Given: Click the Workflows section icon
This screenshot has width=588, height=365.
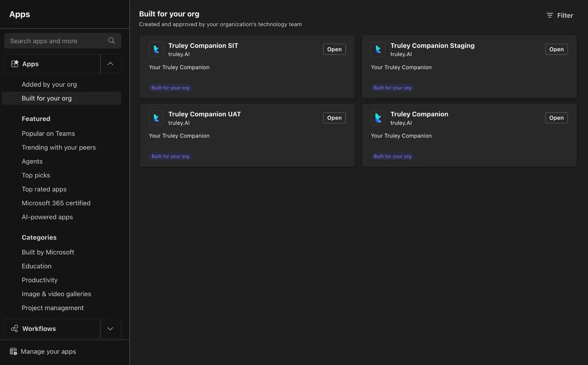Looking at the screenshot, I should [x=15, y=328].
